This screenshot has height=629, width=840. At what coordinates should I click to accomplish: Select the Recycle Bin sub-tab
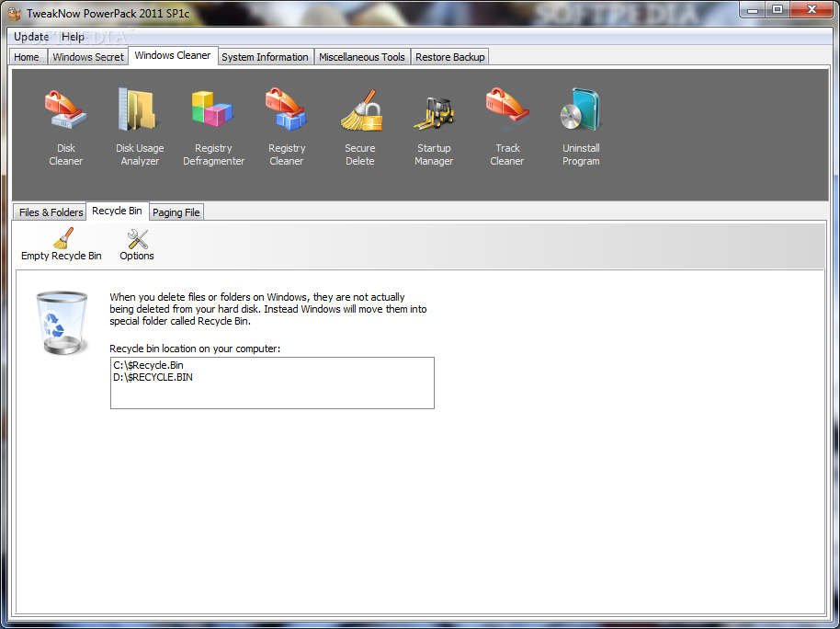point(117,211)
